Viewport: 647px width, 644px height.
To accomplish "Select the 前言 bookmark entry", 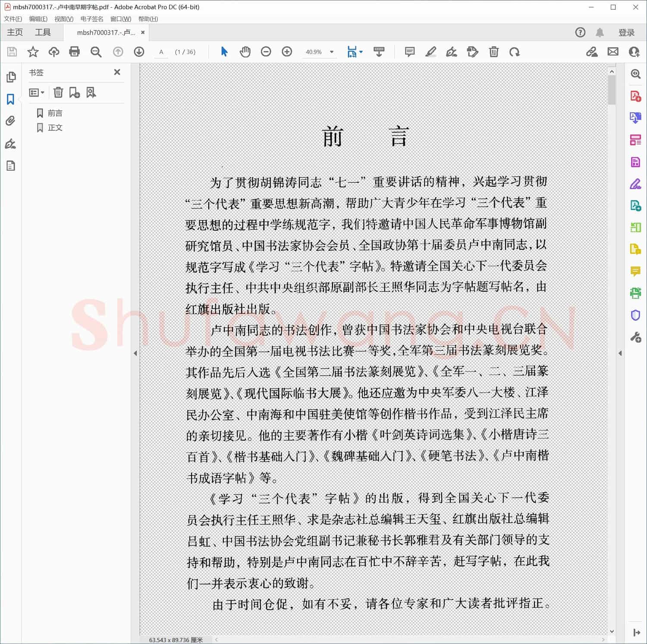I will 55,113.
